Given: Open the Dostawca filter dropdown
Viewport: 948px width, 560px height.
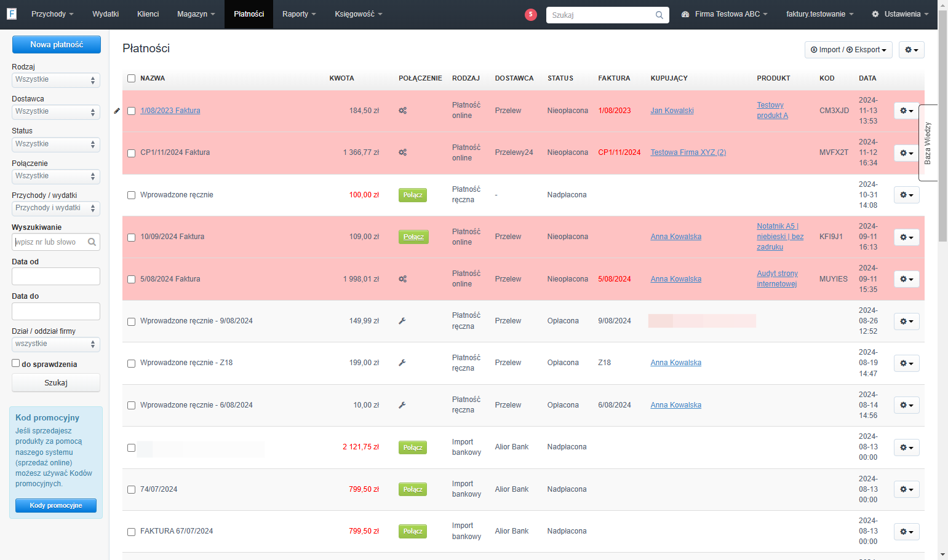Looking at the screenshot, I should click(x=56, y=112).
